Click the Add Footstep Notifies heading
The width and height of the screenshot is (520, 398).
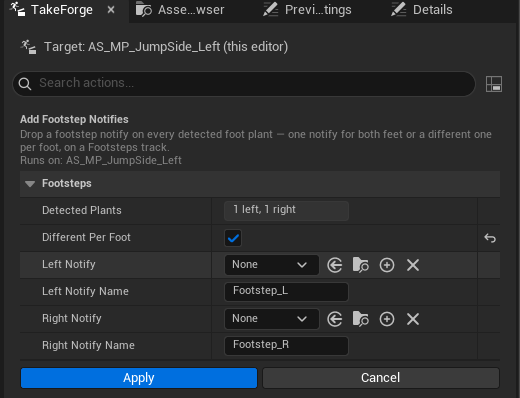click(x=74, y=119)
